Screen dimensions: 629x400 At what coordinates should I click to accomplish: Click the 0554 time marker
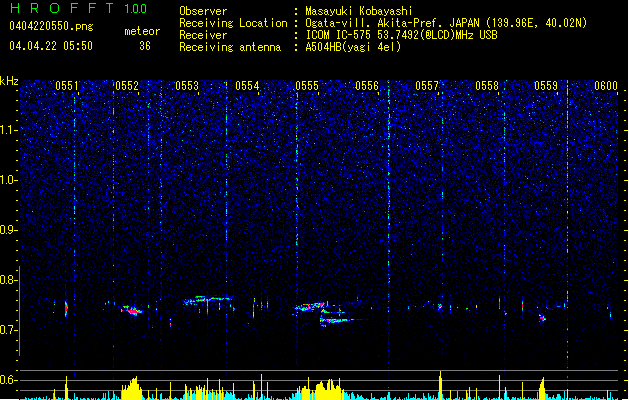coord(247,86)
